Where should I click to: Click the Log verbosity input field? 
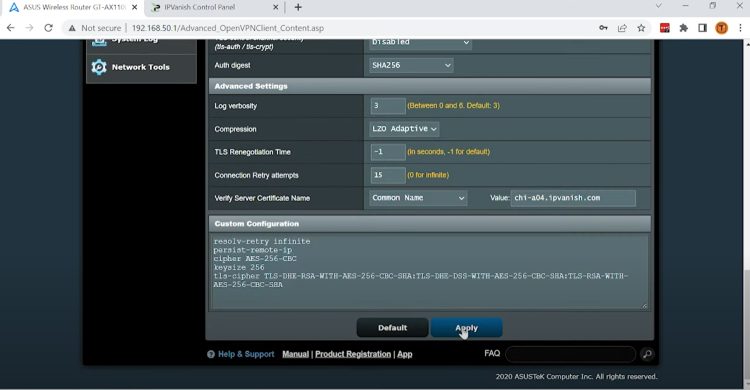pos(388,106)
